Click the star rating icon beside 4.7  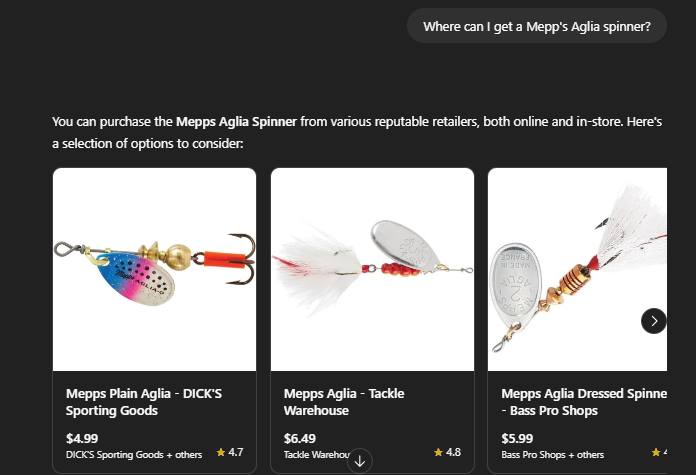point(221,453)
